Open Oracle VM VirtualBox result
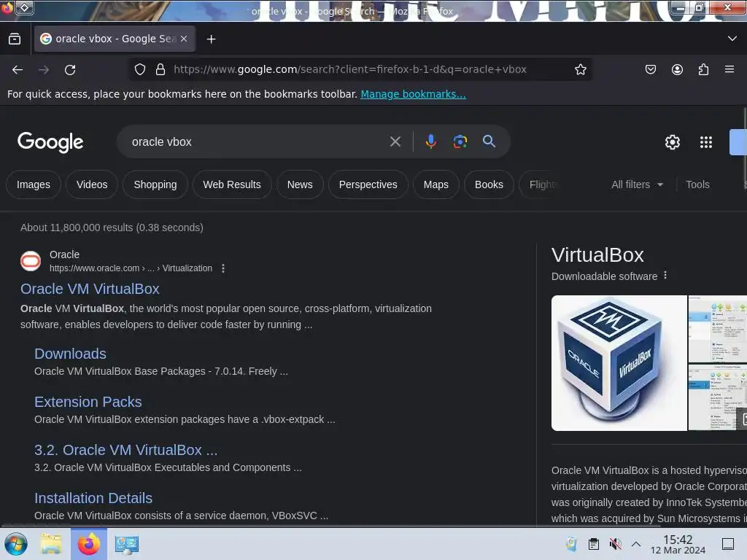Screen dimensions: 747x560 (90, 289)
